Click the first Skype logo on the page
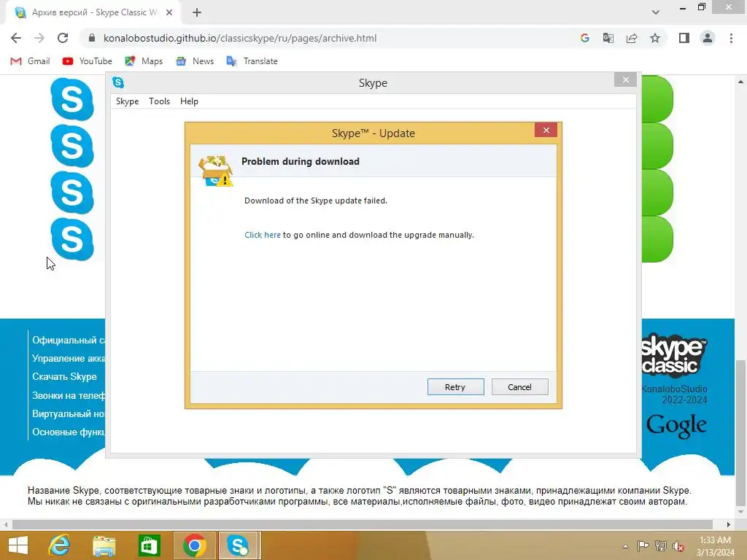 (72, 99)
